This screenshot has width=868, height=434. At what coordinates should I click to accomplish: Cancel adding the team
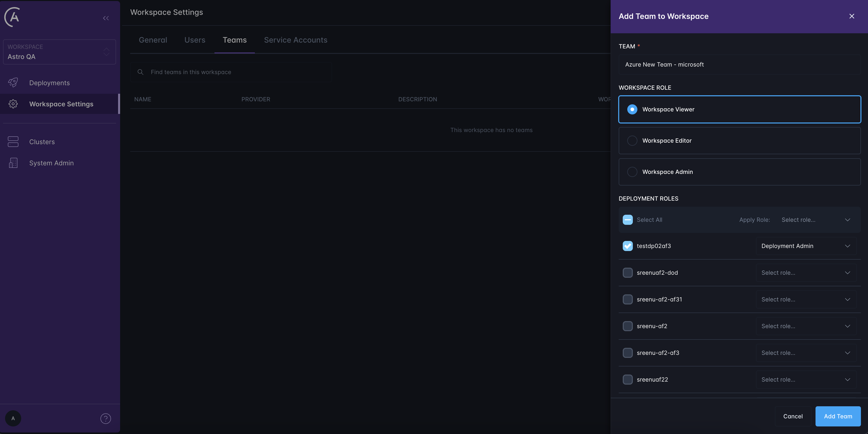793,416
